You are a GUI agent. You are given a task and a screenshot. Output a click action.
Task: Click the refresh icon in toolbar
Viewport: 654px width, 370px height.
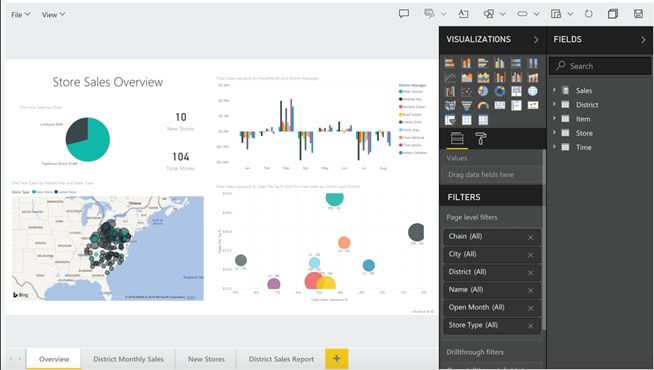pos(589,14)
